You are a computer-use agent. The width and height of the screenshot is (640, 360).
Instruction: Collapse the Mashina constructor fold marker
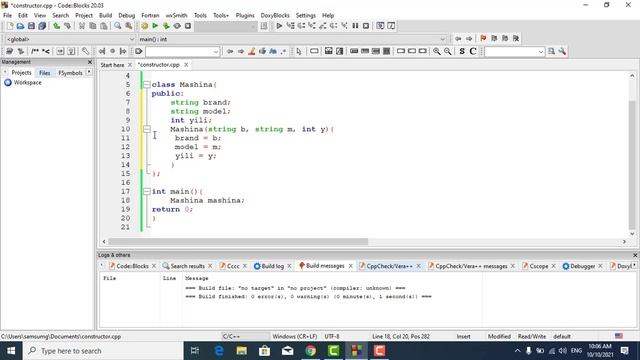click(147, 129)
